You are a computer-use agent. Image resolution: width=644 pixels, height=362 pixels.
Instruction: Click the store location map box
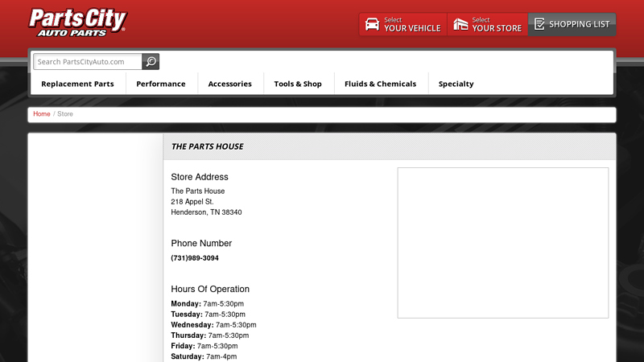pyautogui.click(x=502, y=242)
